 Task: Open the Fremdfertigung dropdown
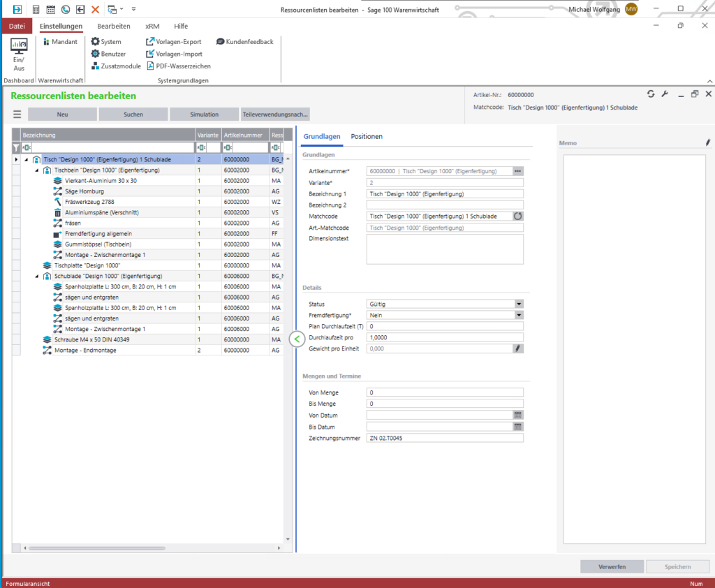click(x=519, y=315)
